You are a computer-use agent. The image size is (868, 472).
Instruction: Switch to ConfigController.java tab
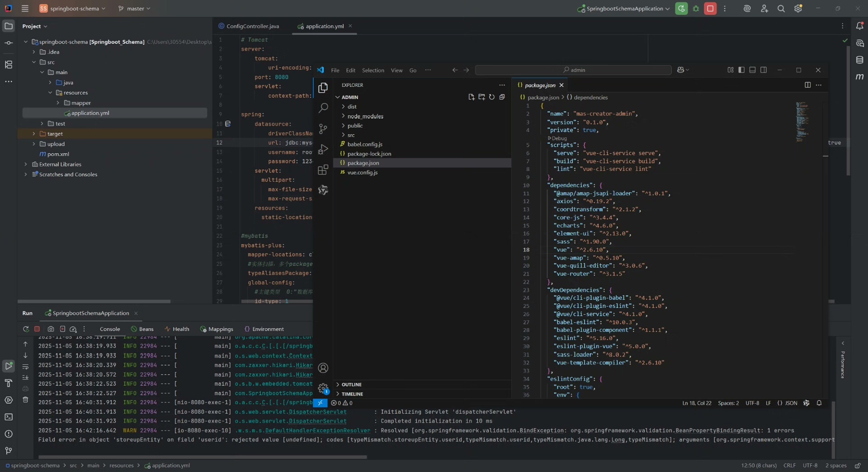[x=252, y=26]
